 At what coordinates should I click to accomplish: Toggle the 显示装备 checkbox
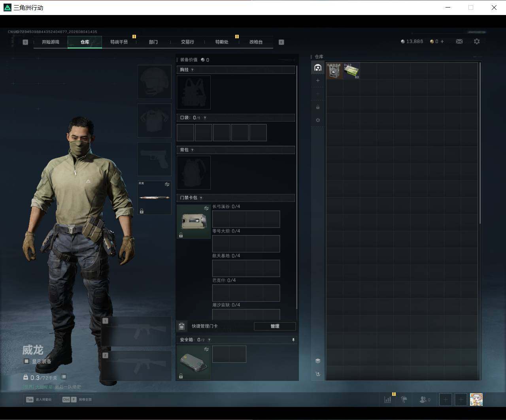pyautogui.click(x=26, y=361)
